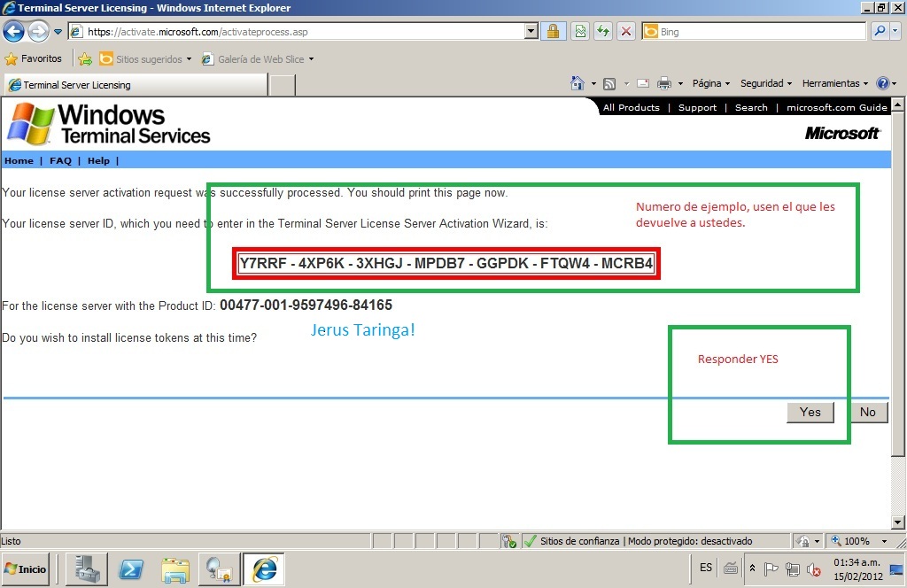Open search provider dropdown arrow

tap(895, 31)
